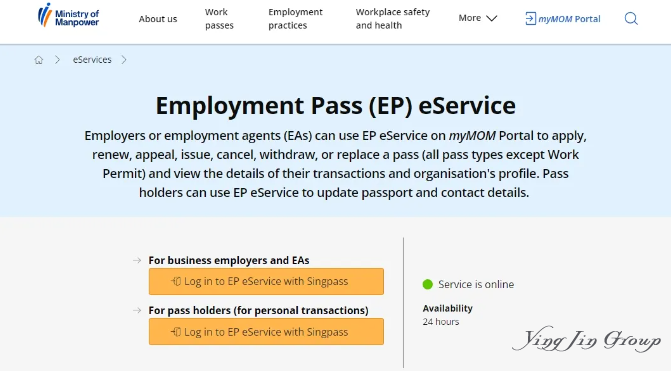Click the arrow beside For pass holders
The width and height of the screenshot is (671, 371).
137,310
